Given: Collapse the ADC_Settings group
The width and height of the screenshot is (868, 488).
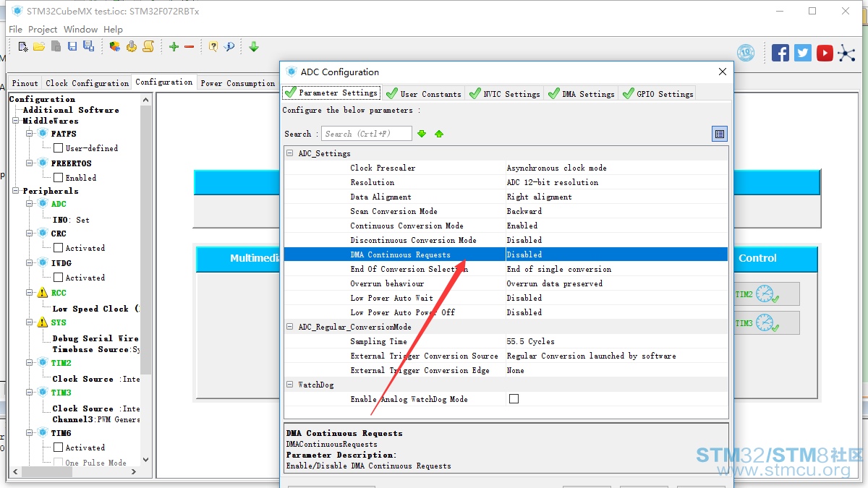Looking at the screenshot, I should click(x=290, y=153).
